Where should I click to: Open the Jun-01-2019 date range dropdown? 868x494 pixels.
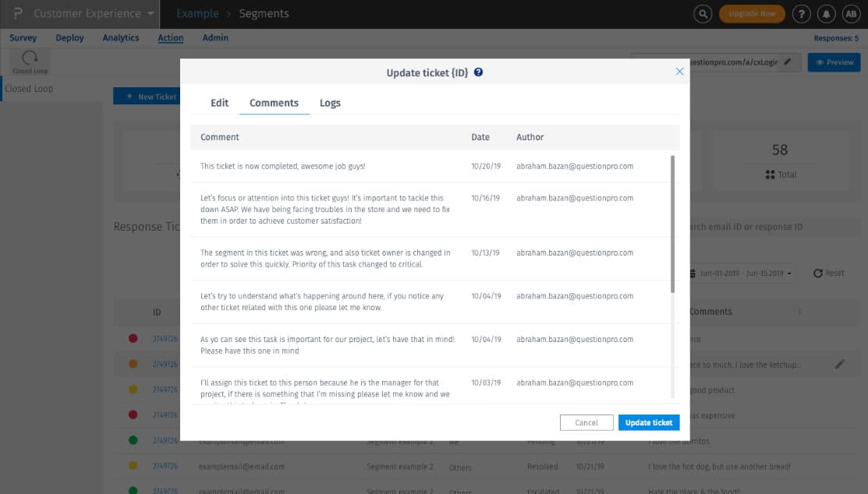pyautogui.click(x=741, y=273)
